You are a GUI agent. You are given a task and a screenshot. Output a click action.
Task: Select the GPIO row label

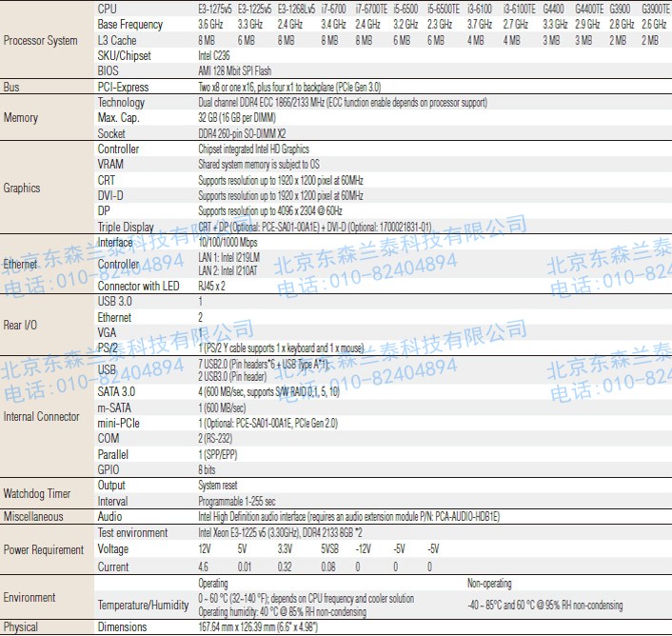pos(109,469)
